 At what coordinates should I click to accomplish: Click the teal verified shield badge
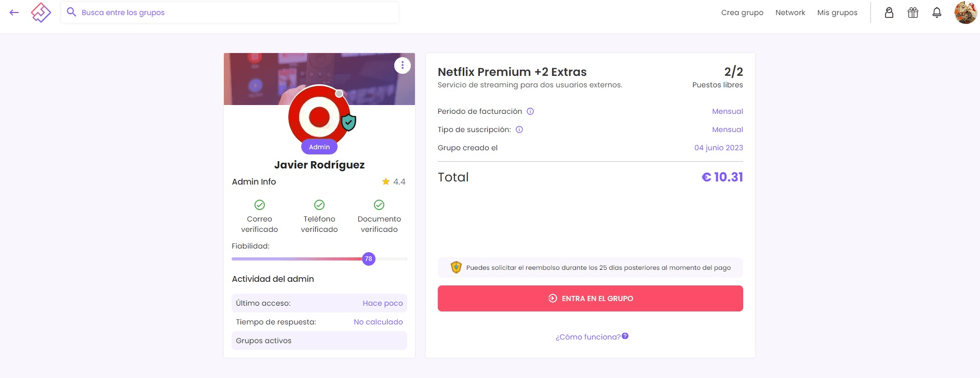pos(348,123)
